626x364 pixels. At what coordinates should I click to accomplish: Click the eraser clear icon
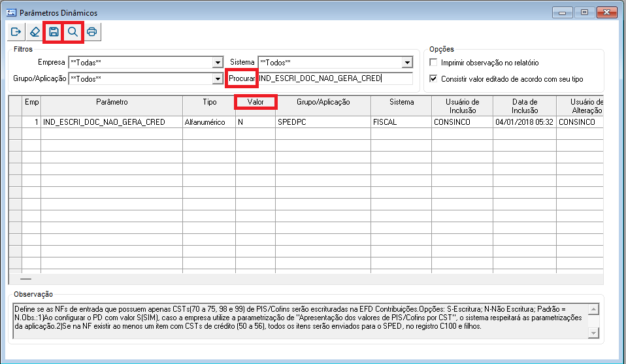35,32
